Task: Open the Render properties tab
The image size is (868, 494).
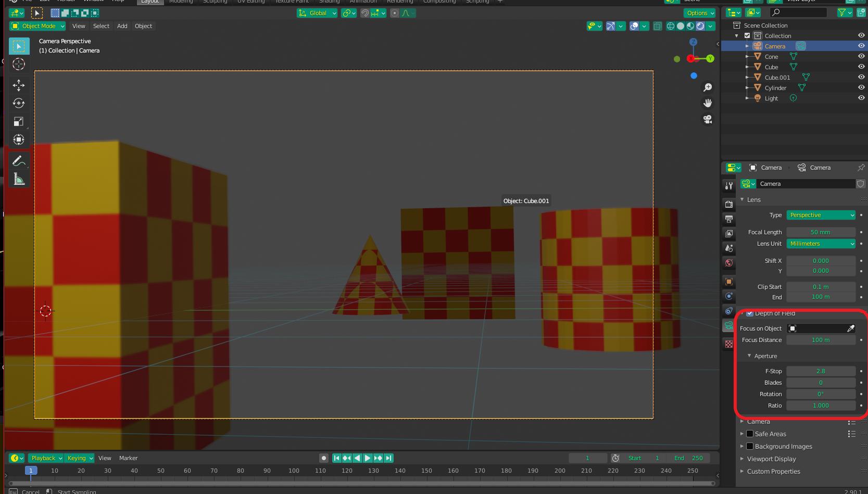Action: click(729, 204)
